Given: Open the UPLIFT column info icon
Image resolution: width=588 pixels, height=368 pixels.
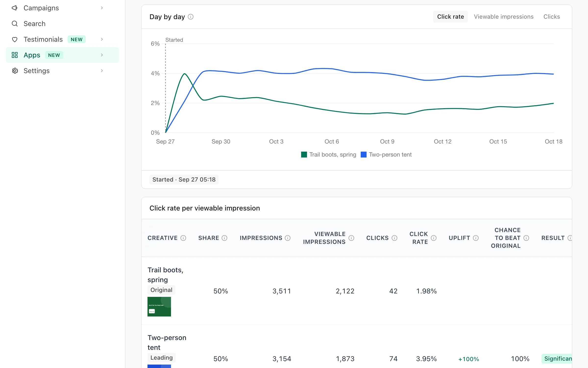Looking at the screenshot, I should point(476,238).
